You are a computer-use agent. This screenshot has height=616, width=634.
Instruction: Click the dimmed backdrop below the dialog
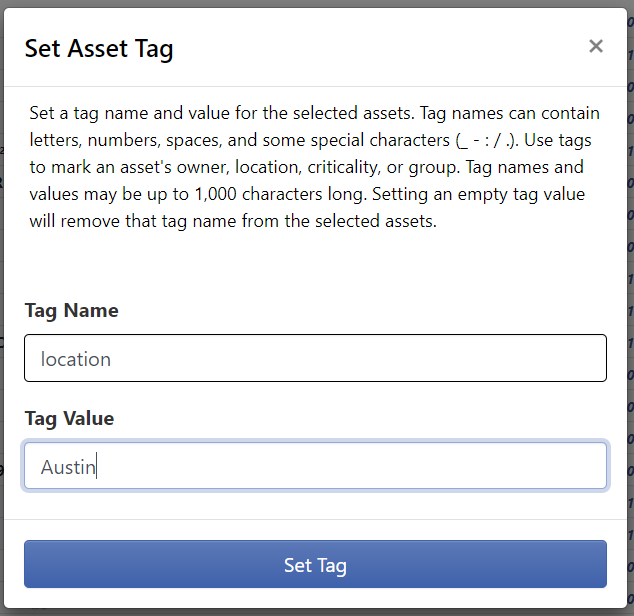point(315,610)
